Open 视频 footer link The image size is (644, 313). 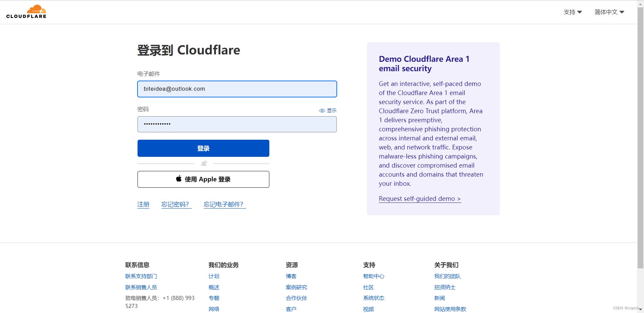pyautogui.click(x=368, y=309)
